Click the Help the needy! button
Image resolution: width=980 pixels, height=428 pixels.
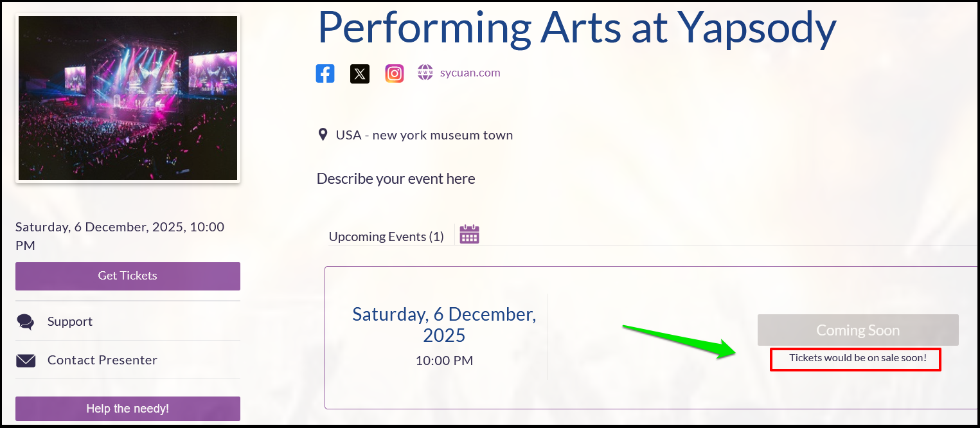pos(128,409)
